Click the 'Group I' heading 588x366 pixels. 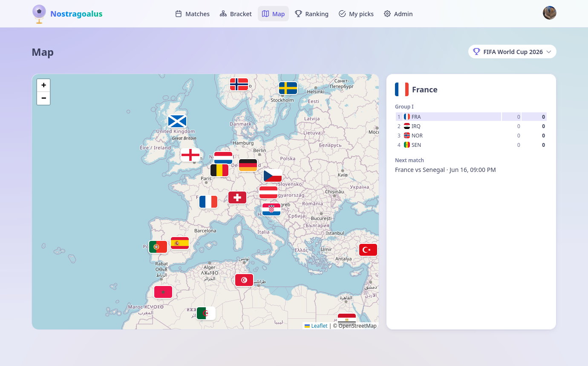pyautogui.click(x=404, y=107)
